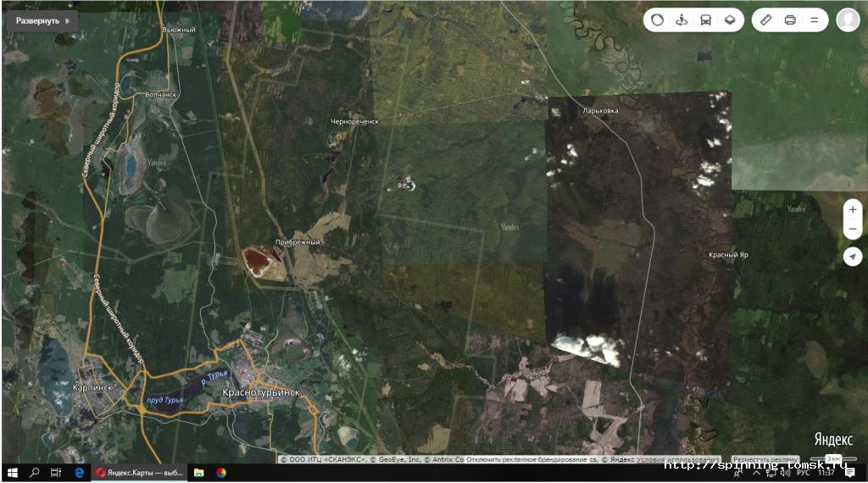Select the ruler measuring tool
Screen dimensions: 868x483
tap(765, 20)
